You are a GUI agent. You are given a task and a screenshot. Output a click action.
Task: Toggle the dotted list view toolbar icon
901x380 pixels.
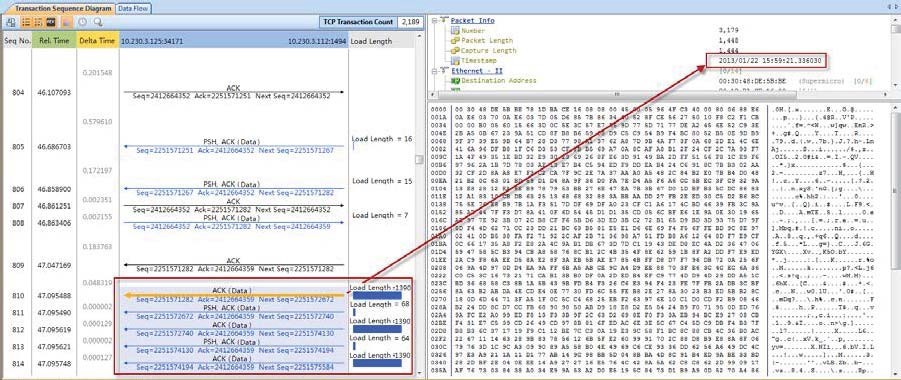pos(38,22)
